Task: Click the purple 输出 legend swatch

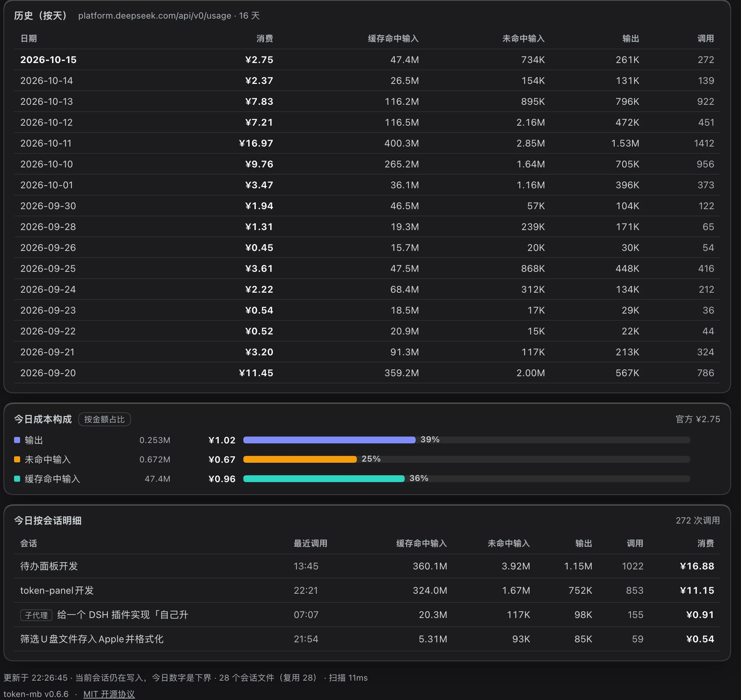Action: (x=17, y=440)
